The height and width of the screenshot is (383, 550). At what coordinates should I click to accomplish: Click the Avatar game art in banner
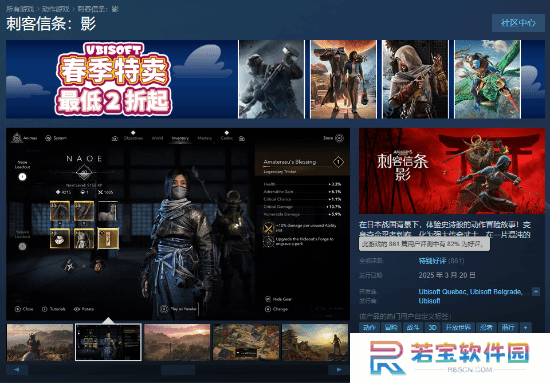click(488, 79)
